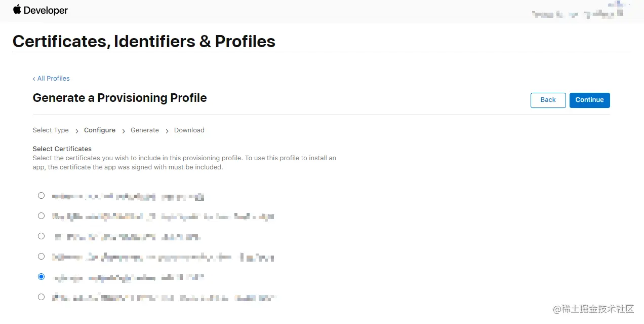The height and width of the screenshot is (324, 644).
Task: Select the third certificate radio button
Action: click(x=42, y=236)
